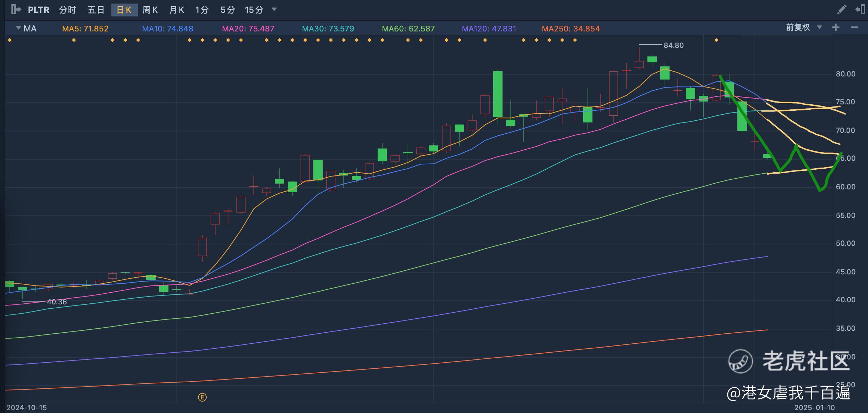868x413 pixels.
Task: Select the MA120: 47.831 label
Action: (x=489, y=29)
